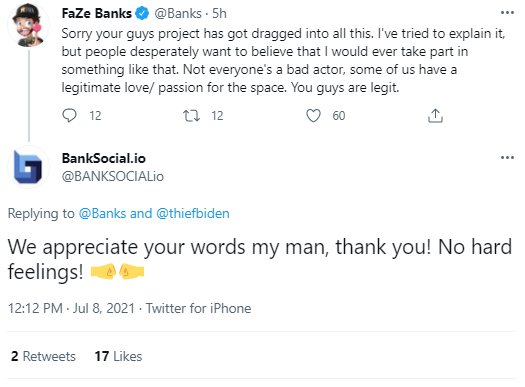Click the share icon on FaZe Banks' tweet

point(435,115)
